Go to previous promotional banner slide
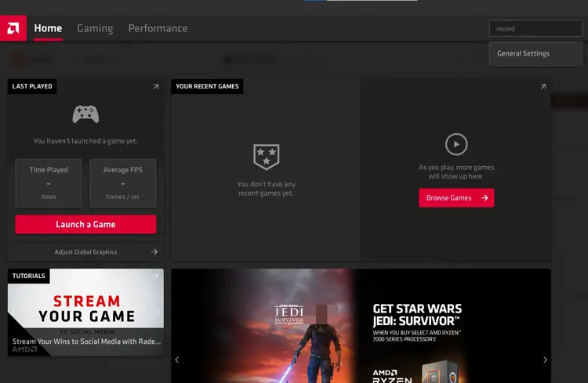 point(177,360)
